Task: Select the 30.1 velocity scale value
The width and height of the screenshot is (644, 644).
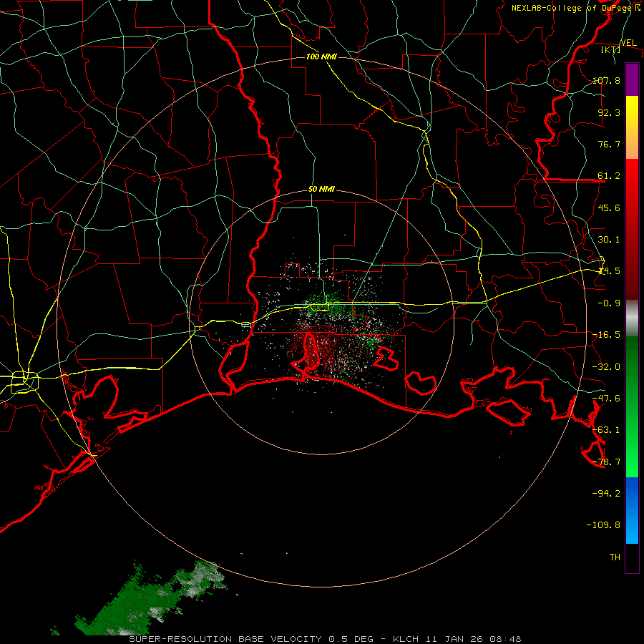Action: 609,240
